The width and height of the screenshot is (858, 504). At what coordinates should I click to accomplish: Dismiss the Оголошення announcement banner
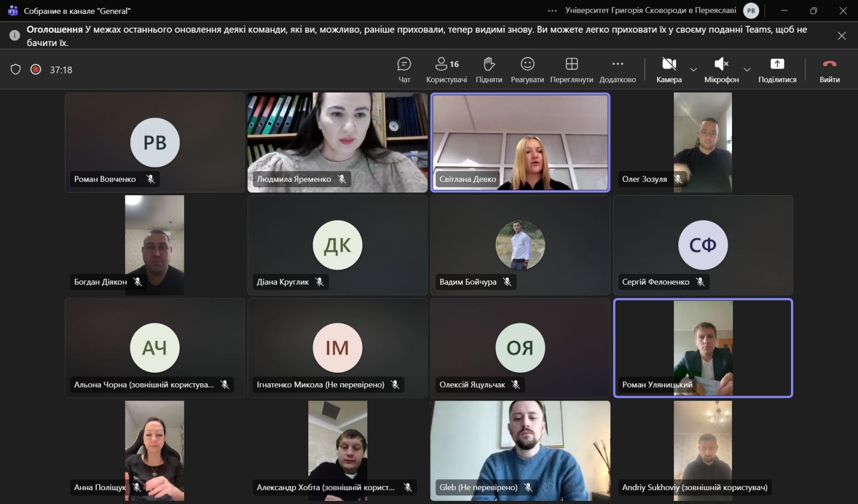pos(841,36)
